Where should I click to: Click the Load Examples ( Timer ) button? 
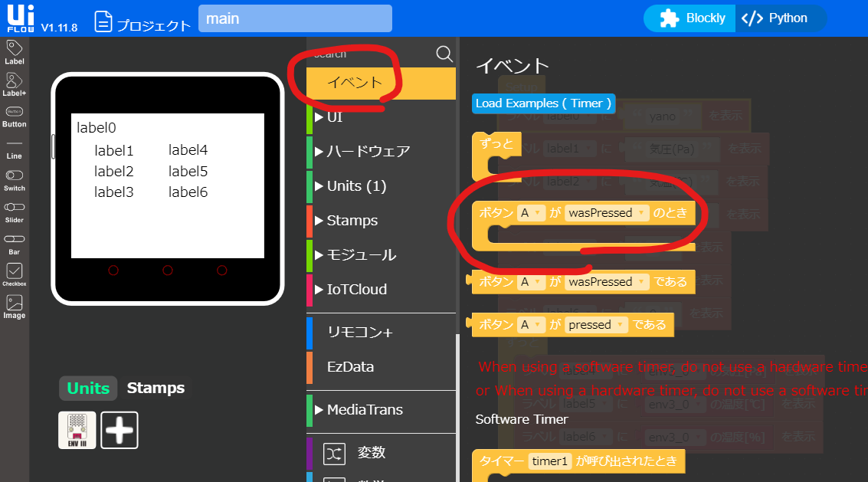[542, 103]
